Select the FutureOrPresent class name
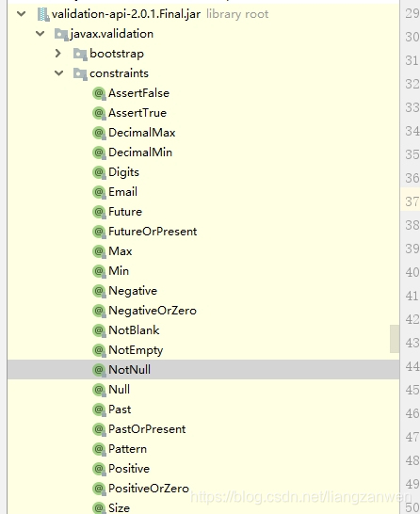Viewport: 420px width, 514px height. [153, 232]
